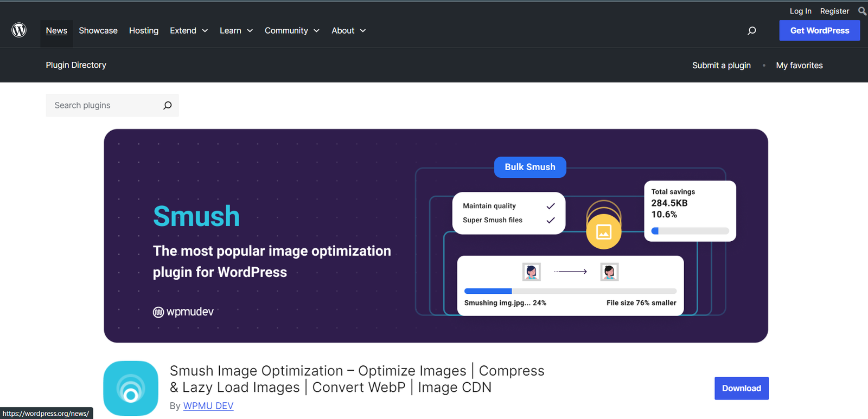This screenshot has height=419, width=868.
Task: Click the Log In link
Action: [x=800, y=11]
